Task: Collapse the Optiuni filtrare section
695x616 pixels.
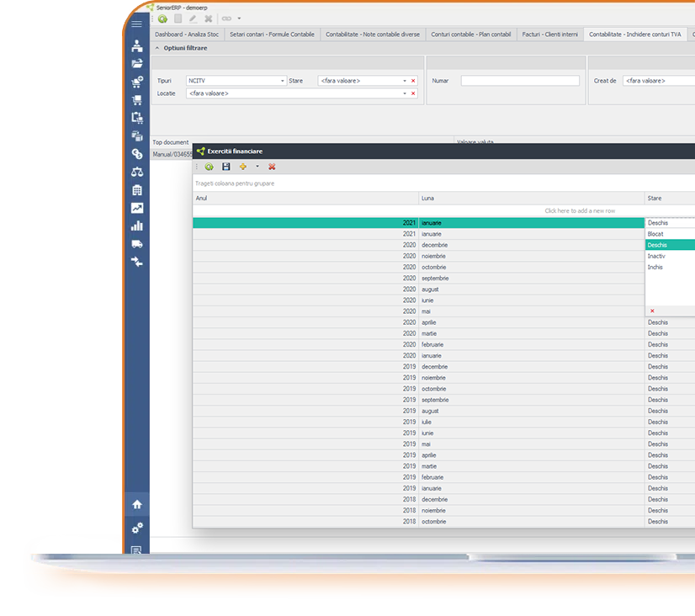Action: (x=157, y=48)
